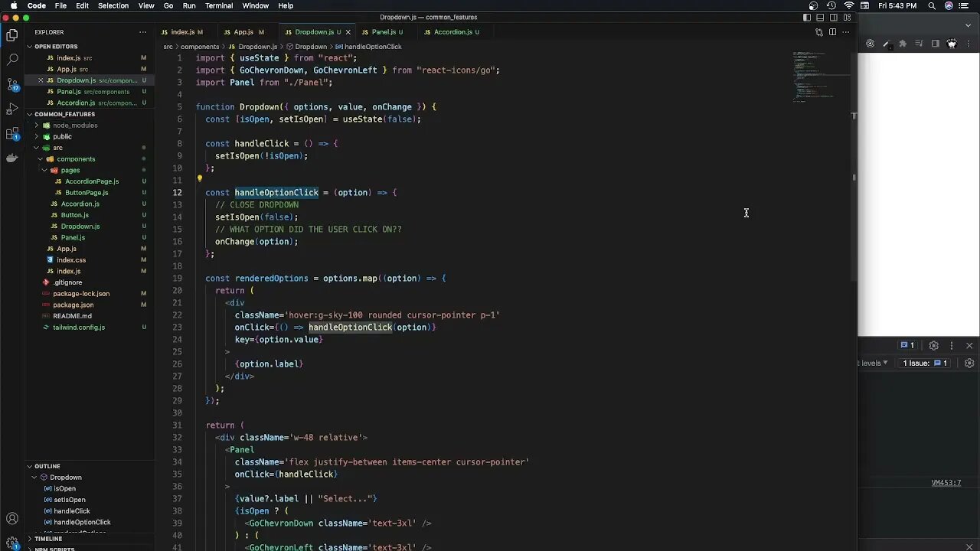Open console settings gear next to issues

pos(969,363)
